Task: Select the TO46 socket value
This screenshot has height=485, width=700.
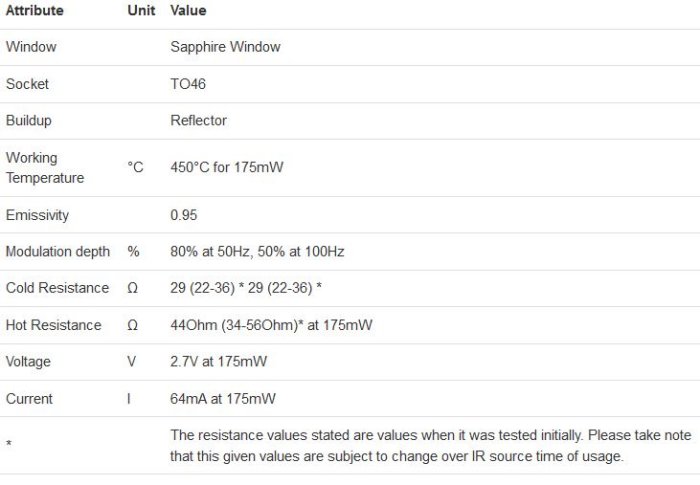Action: coord(188,84)
